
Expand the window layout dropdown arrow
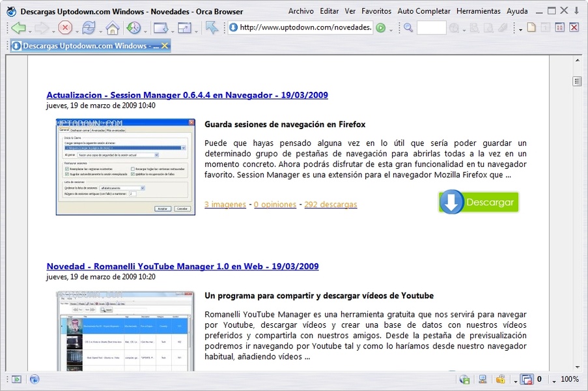point(196,31)
